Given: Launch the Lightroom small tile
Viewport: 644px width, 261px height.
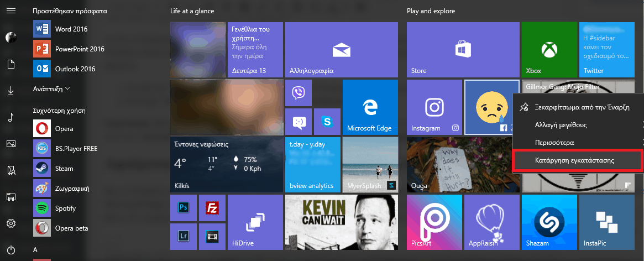Looking at the screenshot, I should coord(183,237).
